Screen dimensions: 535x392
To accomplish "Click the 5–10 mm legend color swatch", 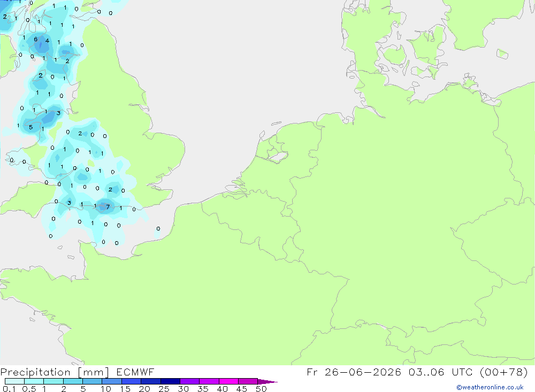I will pyautogui.click(x=93, y=381).
